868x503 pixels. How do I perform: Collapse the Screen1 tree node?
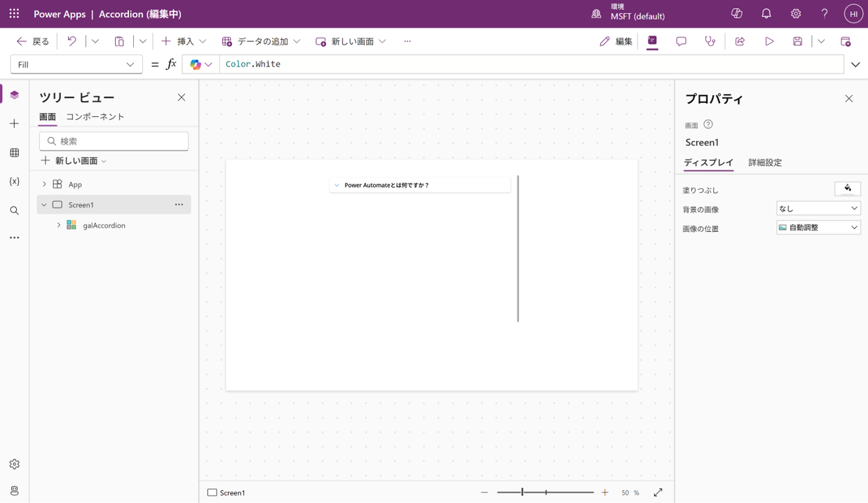point(44,205)
